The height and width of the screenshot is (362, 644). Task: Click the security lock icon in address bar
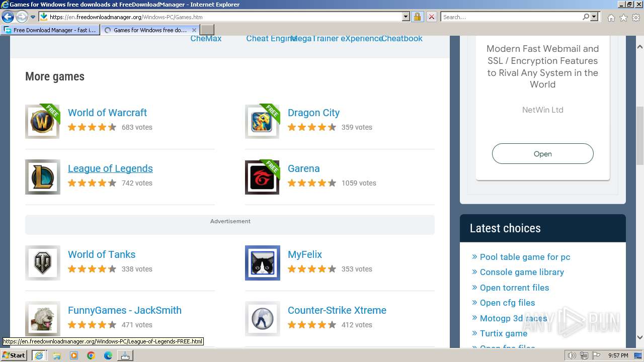pyautogui.click(x=417, y=17)
